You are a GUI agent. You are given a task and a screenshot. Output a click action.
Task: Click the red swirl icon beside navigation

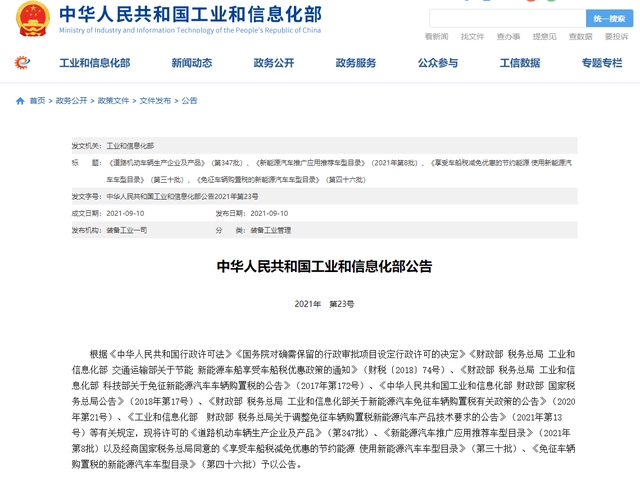click(22, 63)
